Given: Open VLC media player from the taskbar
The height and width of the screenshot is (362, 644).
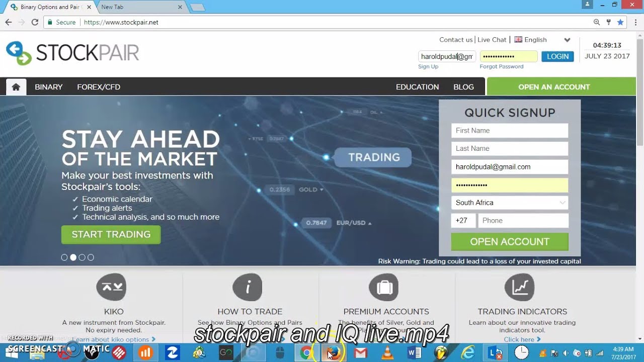Looking at the screenshot, I should click(x=387, y=353).
